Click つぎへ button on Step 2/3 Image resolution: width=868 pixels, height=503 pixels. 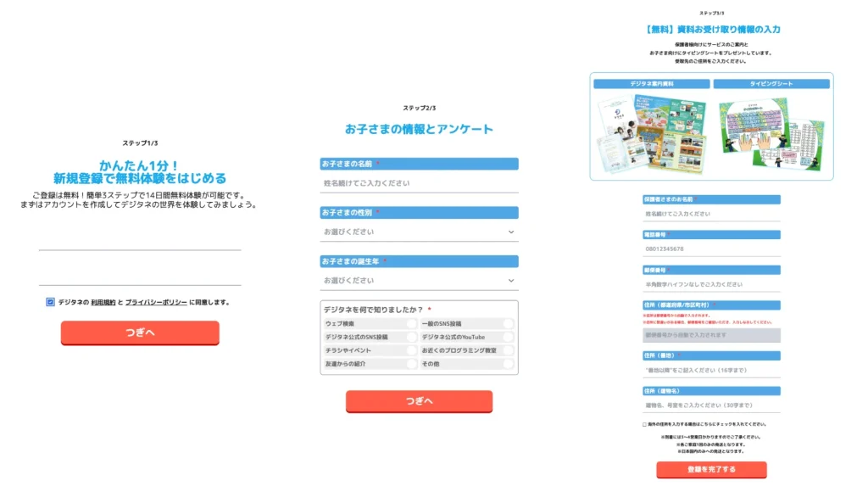420,402
